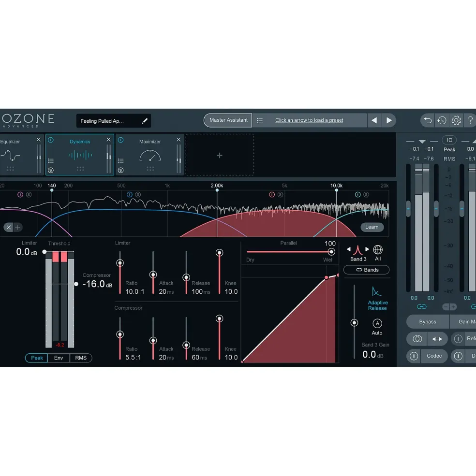
Task: Click the 'Click an arrow to load a preset' link
Action: click(x=309, y=120)
